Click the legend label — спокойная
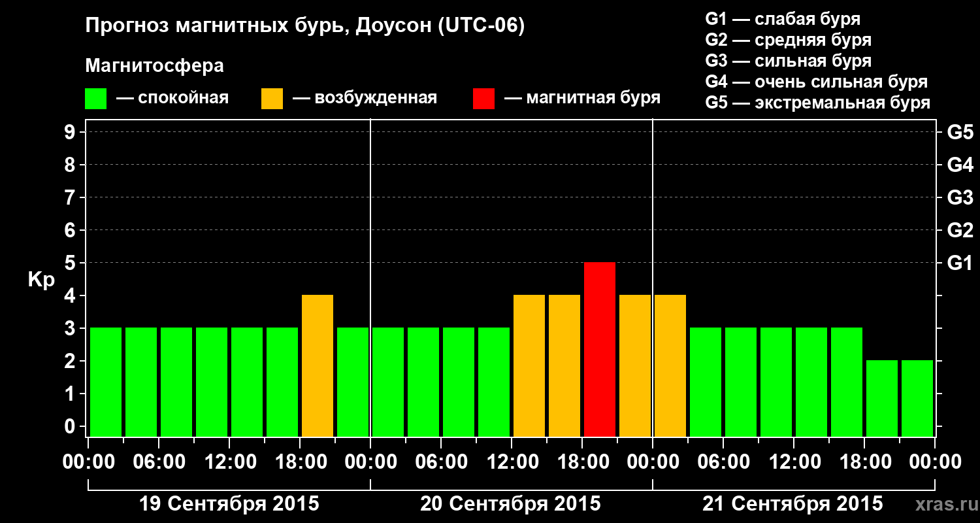Screen dimensions: 980x523 click(172, 99)
